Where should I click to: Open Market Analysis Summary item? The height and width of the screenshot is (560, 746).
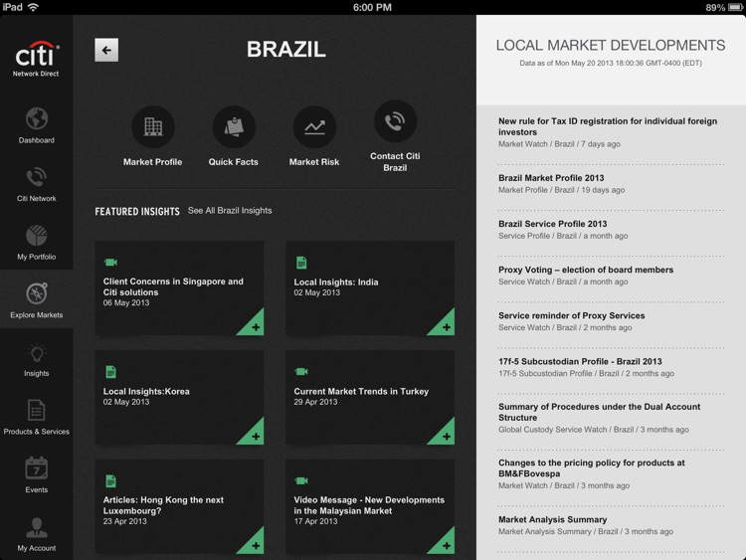point(612,525)
